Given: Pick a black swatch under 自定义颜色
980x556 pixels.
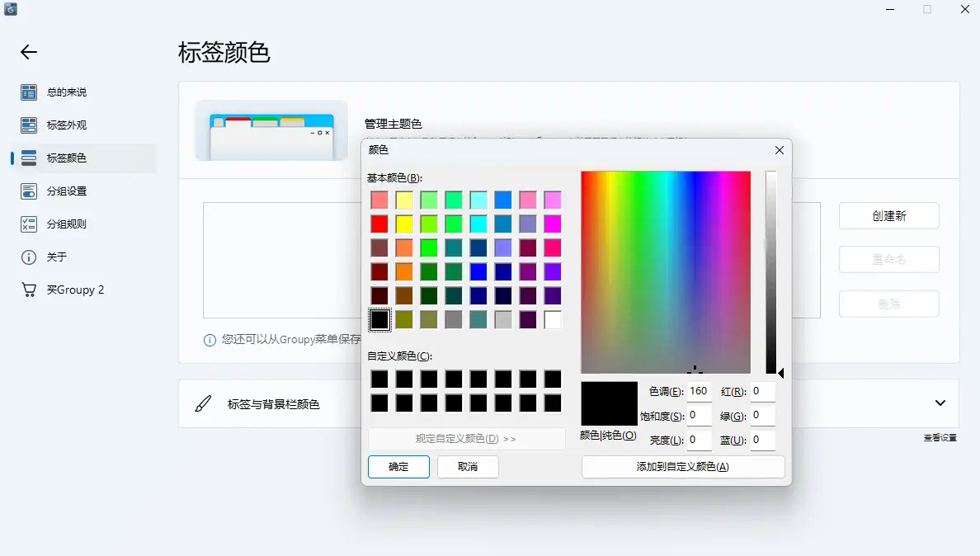Looking at the screenshot, I should (379, 379).
